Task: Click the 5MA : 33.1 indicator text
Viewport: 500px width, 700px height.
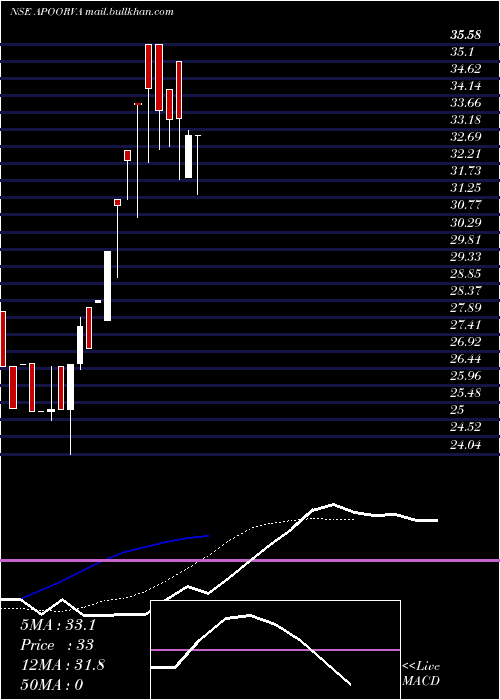Action: point(58,625)
